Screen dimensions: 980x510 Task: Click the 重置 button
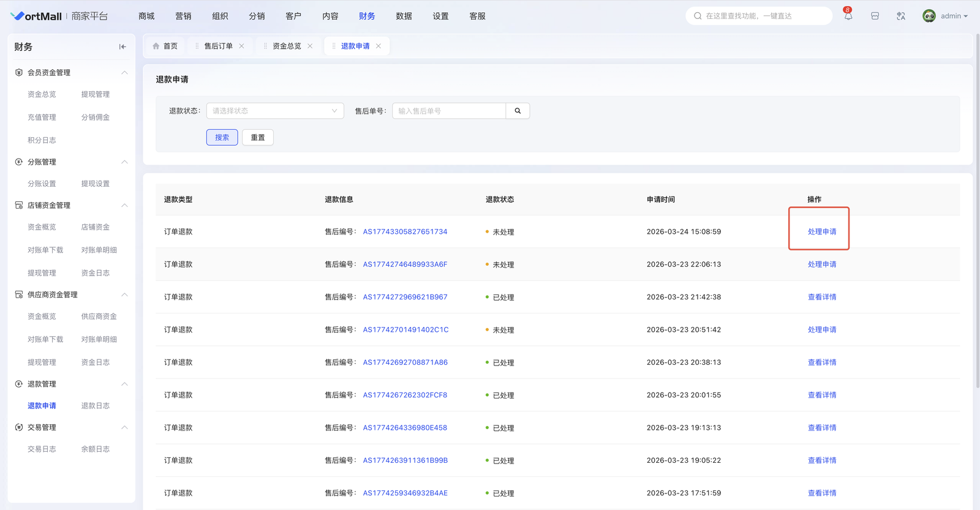(258, 138)
